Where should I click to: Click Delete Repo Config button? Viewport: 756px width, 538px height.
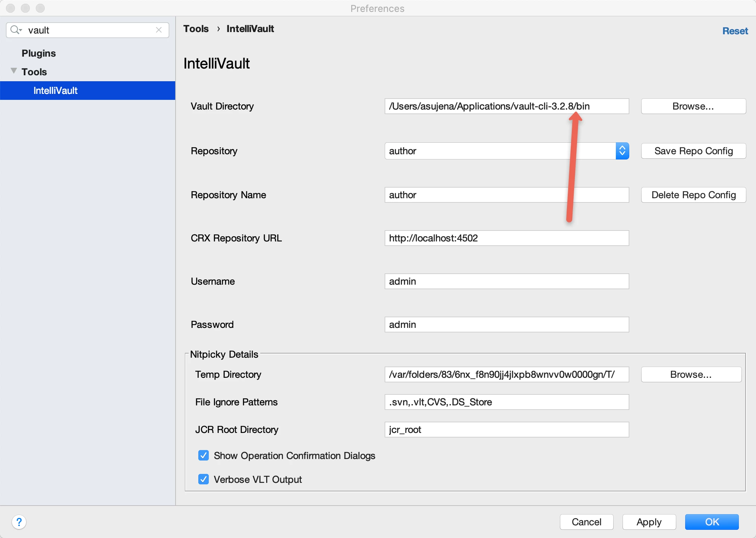693,195
